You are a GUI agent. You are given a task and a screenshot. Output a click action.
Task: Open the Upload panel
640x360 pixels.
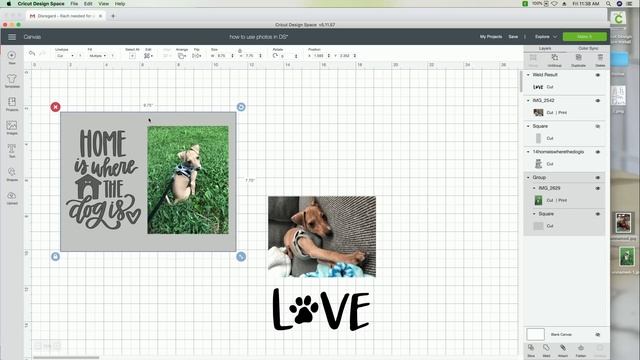pyautogui.click(x=12, y=198)
